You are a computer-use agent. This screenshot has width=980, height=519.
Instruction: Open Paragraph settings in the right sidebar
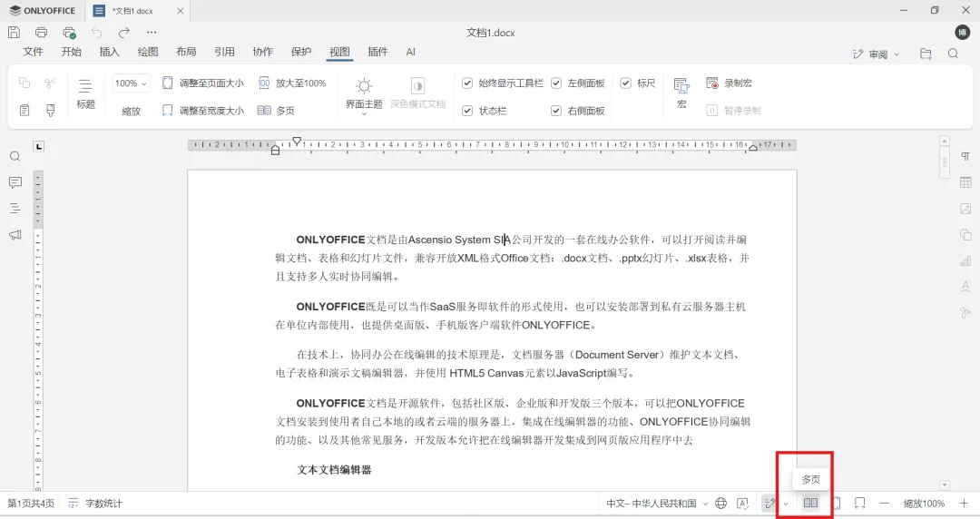point(965,156)
